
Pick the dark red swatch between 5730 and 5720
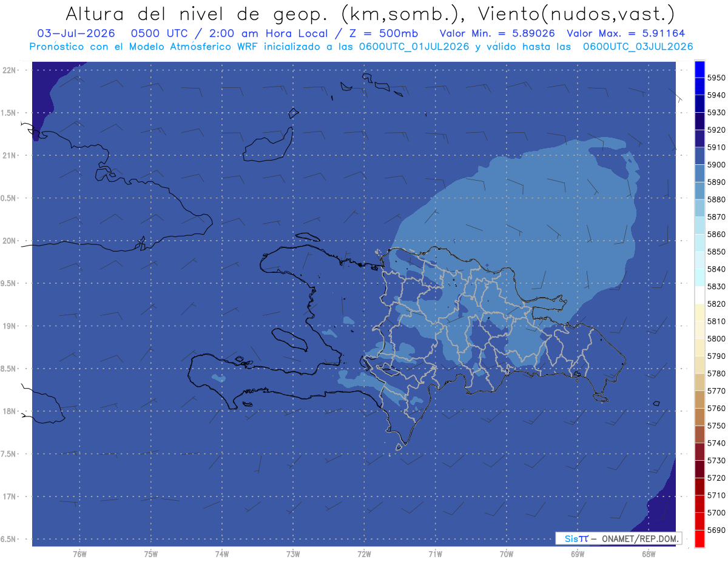tap(699, 469)
